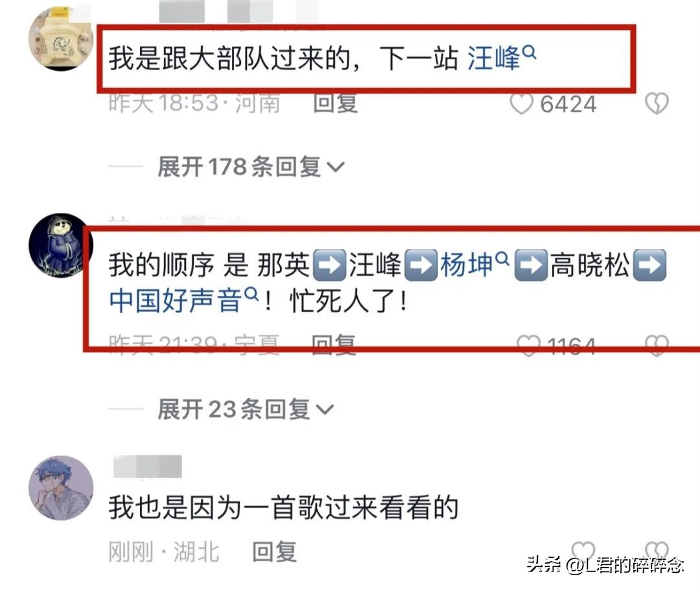Expand 23 replies under second comment
Screen dimensions: 700x589
[246, 409]
